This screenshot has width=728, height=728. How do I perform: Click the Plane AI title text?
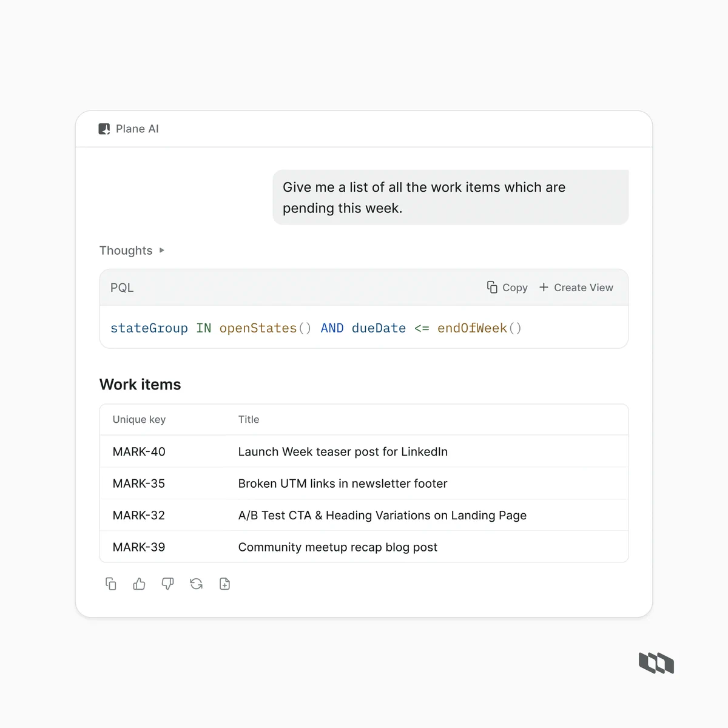[x=137, y=129]
